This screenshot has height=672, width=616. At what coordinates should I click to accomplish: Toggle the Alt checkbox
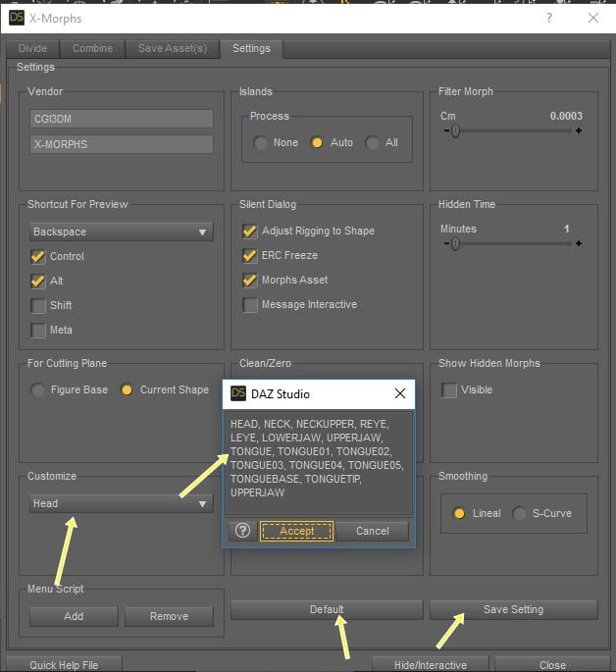click(38, 282)
